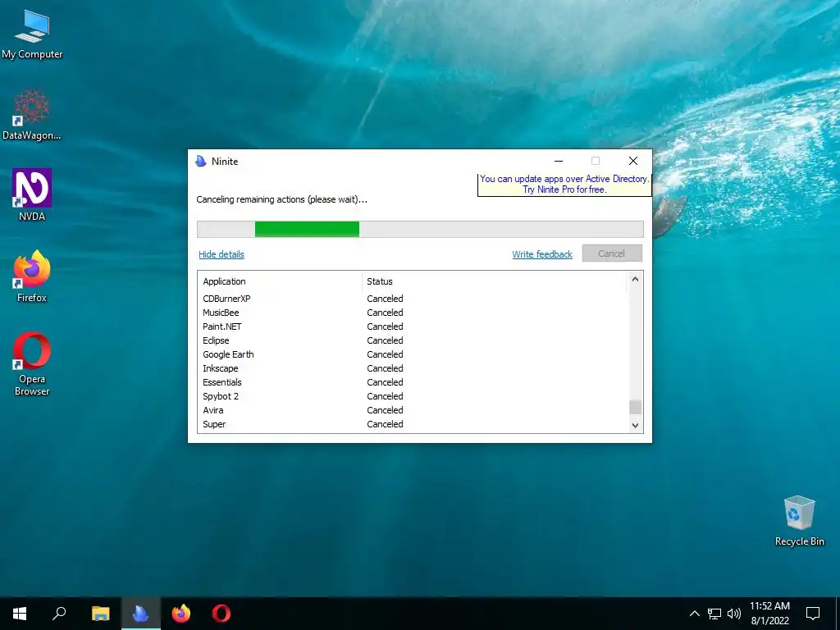Select the Essentials row
The width and height of the screenshot is (840, 630).
[413, 382]
